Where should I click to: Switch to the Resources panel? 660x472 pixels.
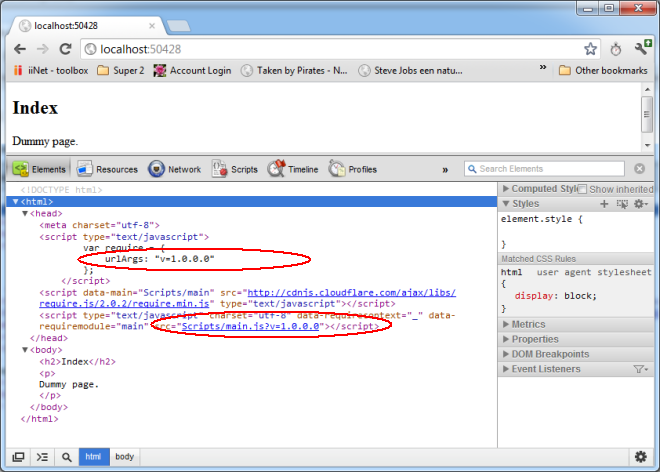click(x=107, y=169)
